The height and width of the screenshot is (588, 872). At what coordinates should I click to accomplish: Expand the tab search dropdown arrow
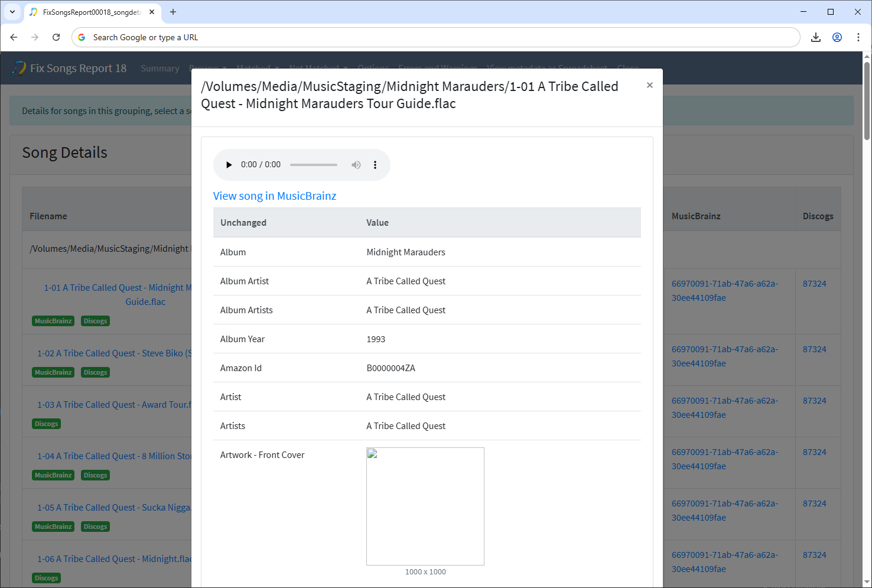tap(12, 12)
